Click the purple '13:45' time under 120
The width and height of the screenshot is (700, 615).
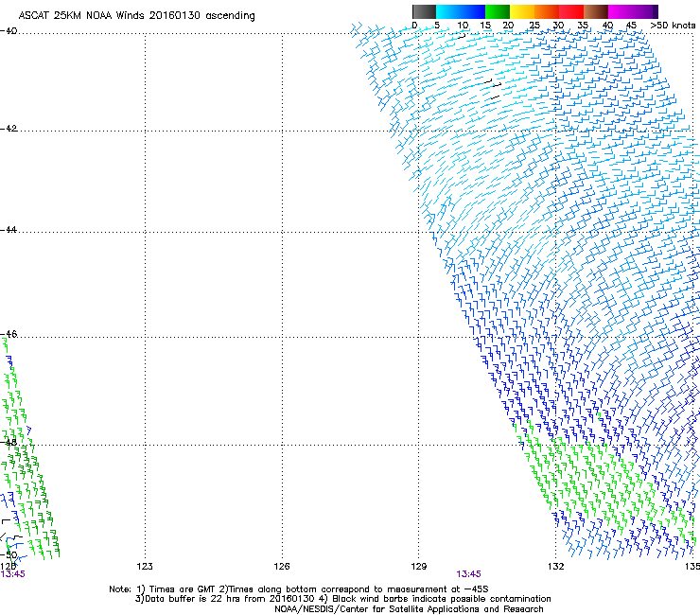(12, 574)
